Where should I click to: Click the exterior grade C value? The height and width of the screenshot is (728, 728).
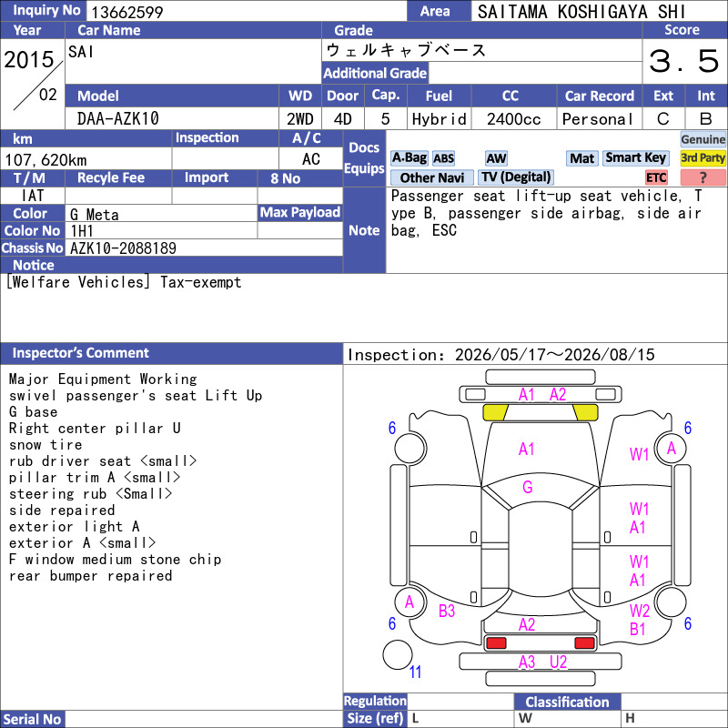[663, 119]
